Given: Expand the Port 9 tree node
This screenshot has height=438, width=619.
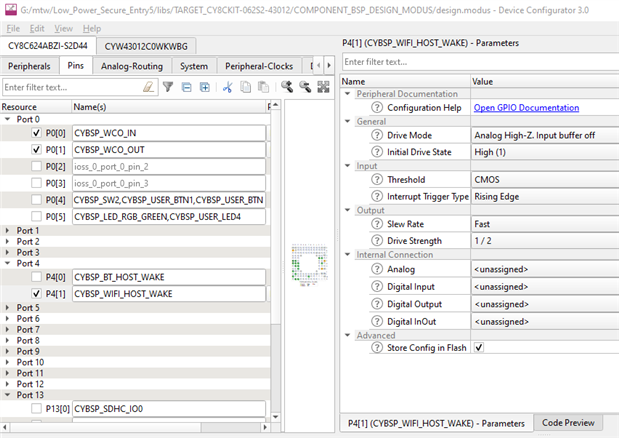Looking at the screenshot, I should [8, 351].
